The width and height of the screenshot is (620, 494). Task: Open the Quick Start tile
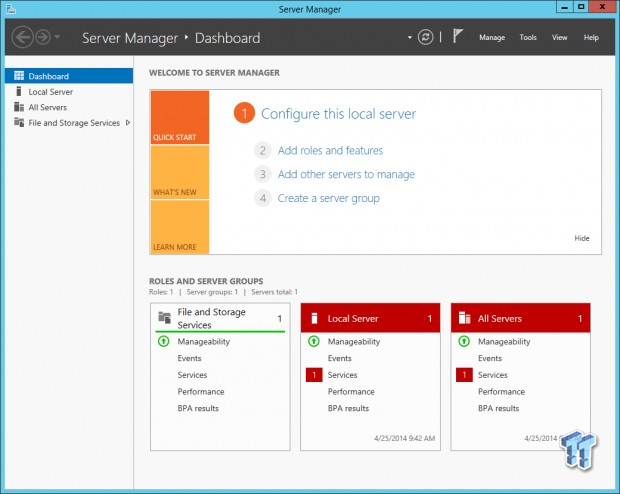[x=180, y=117]
